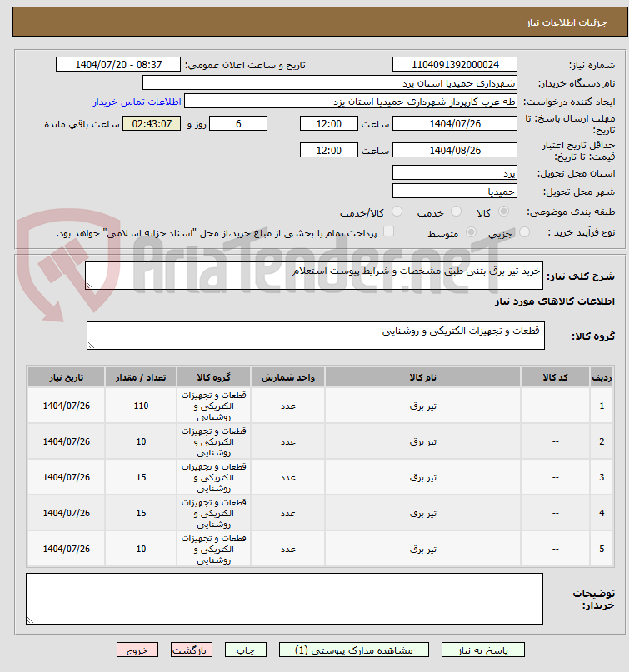Click the request creator field 'طه عرب'
This screenshot has height=672, width=629.
(350, 101)
